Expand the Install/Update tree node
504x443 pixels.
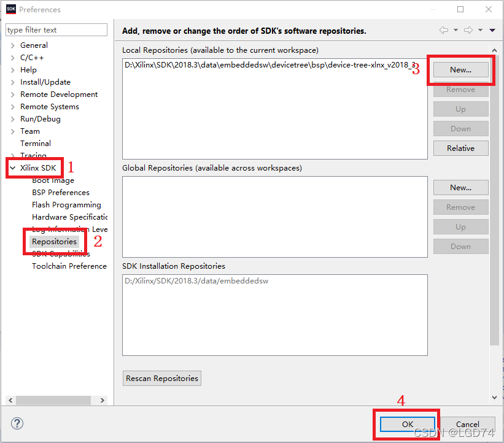(x=12, y=82)
